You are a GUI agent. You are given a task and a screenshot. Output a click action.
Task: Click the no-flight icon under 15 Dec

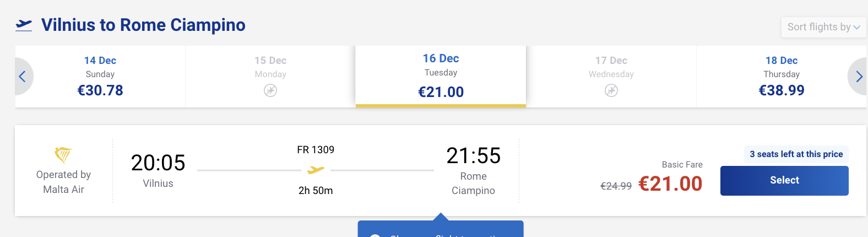[x=270, y=90]
